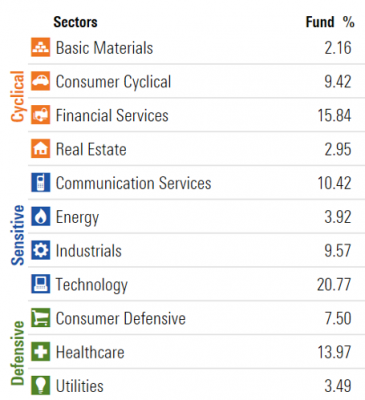The image size is (365, 400).
Task: Click the Industrials gear icon
Action: (x=41, y=250)
